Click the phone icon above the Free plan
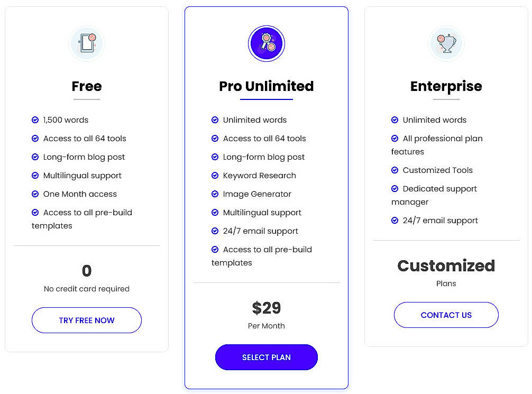 (86, 43)
